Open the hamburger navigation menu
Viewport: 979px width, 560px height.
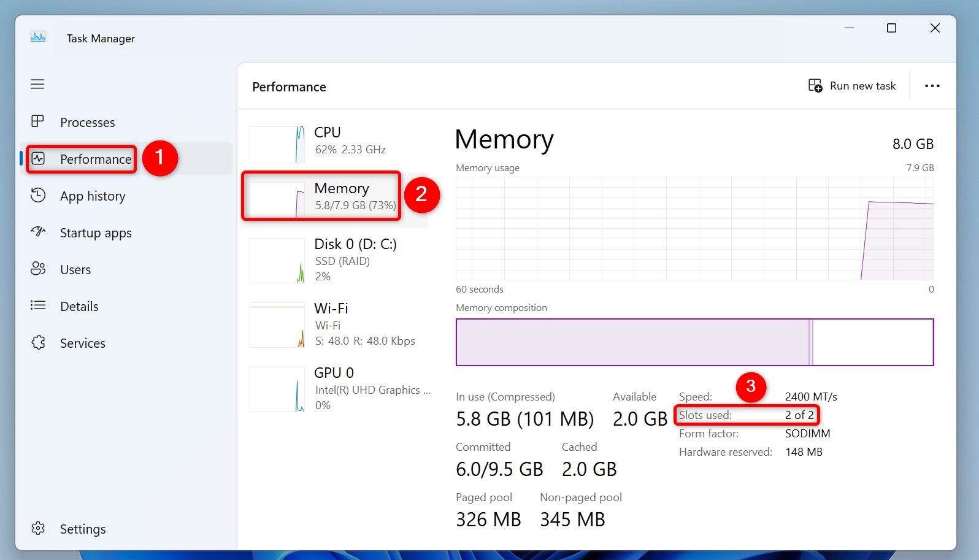[x=37, y=84]
